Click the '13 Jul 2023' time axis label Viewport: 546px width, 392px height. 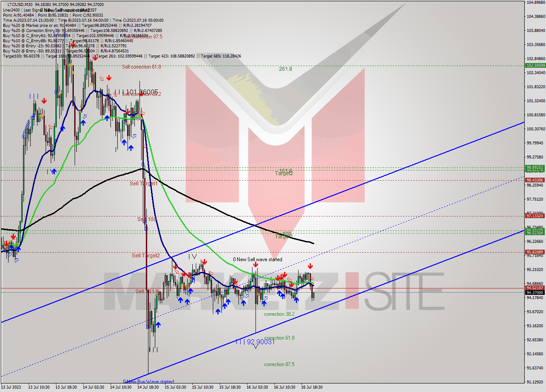(x=11, y=387)
